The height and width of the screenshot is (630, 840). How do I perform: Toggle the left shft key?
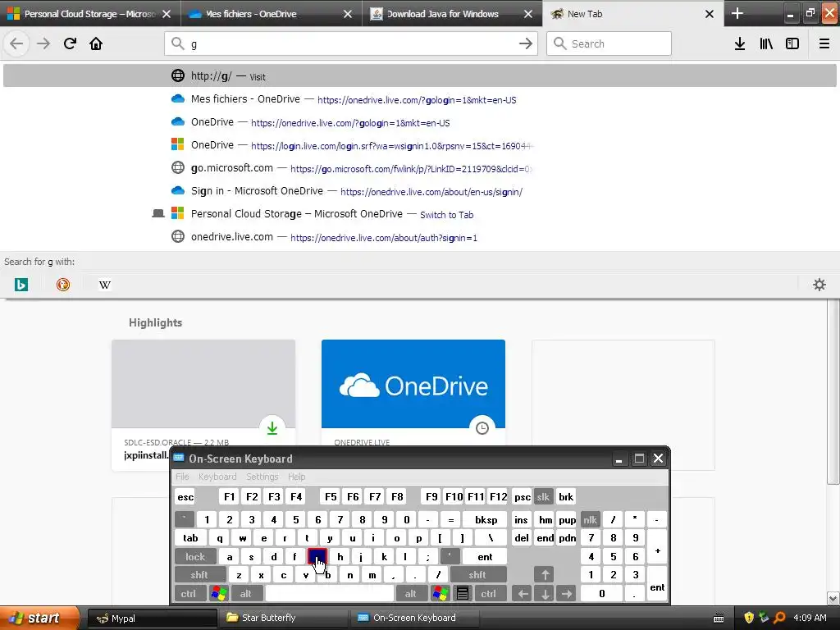pos(199,575)
